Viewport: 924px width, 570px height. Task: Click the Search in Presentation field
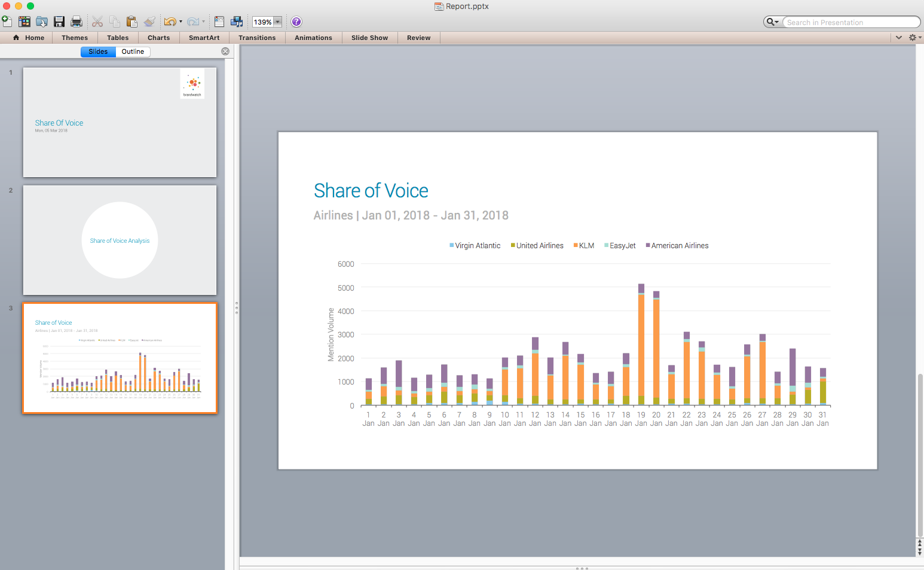click(x=849, y=22)
